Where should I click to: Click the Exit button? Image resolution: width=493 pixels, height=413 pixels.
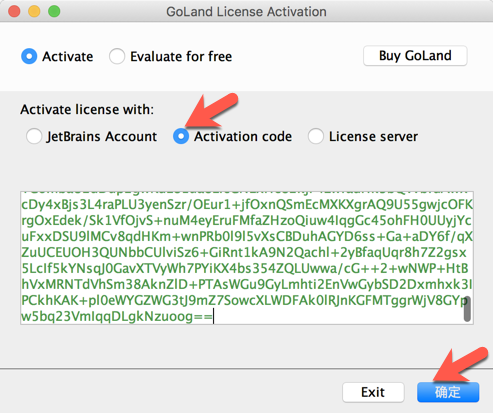(373, 392)
